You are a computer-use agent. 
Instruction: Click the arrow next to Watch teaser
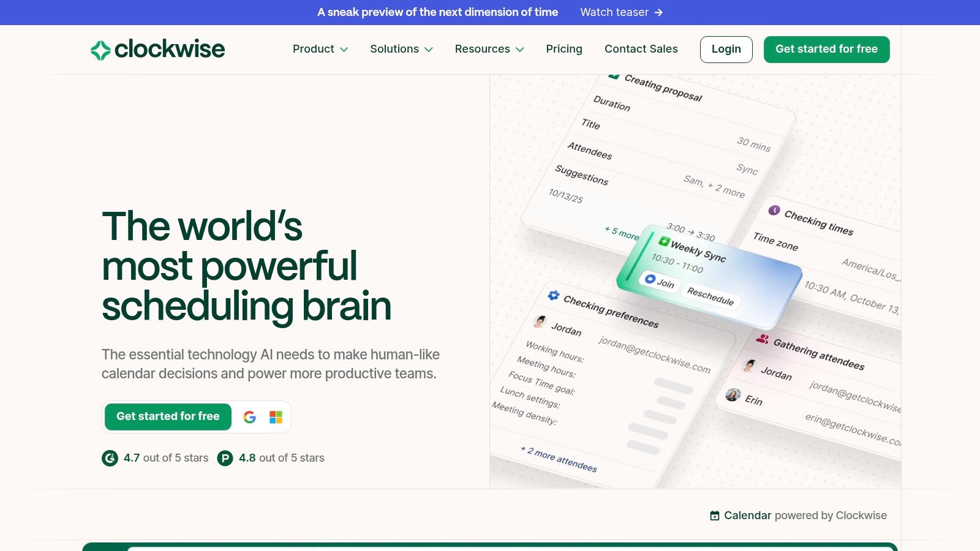click(x=658, y=12)
